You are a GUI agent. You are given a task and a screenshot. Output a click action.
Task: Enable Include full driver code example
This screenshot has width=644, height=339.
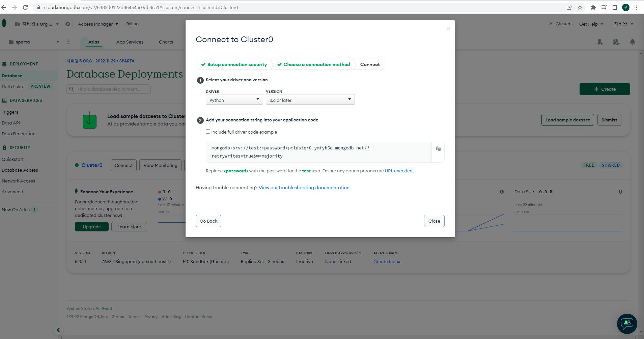(x=208, y=132)
